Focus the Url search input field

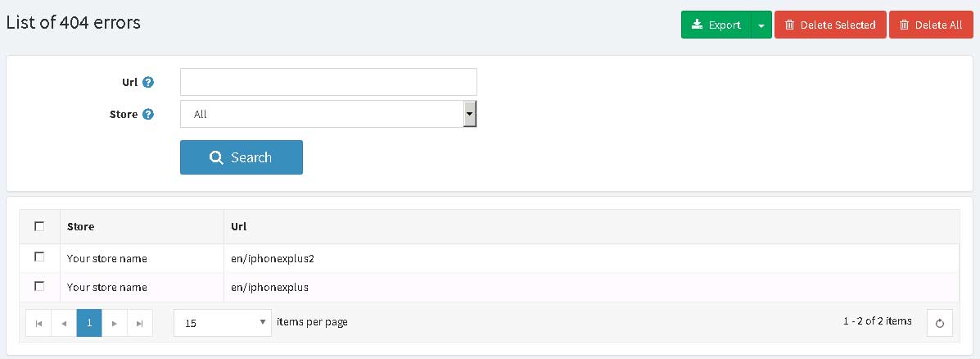pos(329,82)
